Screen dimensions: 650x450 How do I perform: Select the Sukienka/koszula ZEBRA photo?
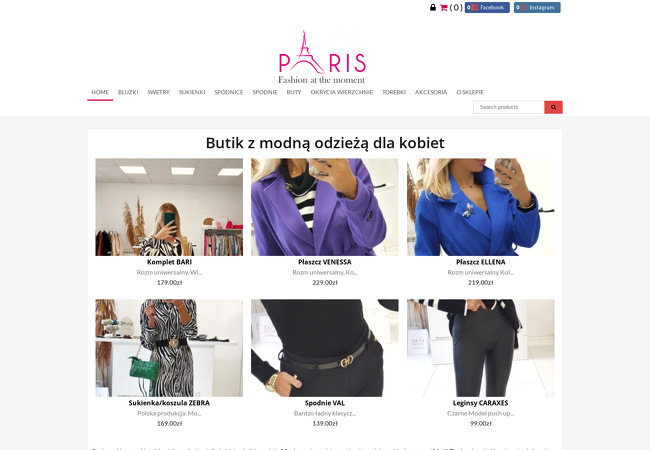[x=169, y=348]
